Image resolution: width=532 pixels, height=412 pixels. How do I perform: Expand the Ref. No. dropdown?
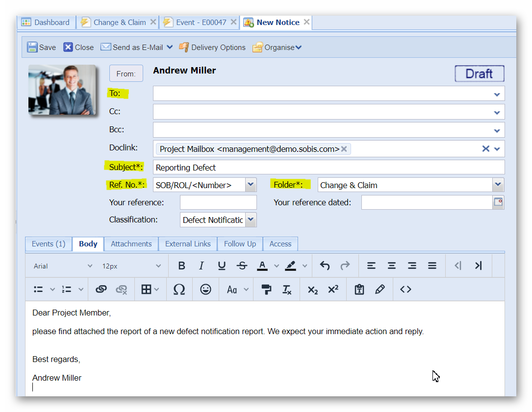251,185
